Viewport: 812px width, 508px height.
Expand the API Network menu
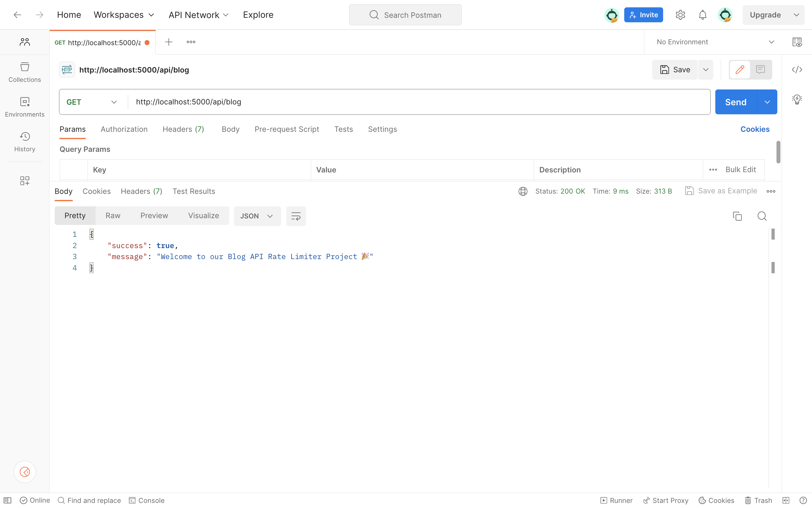point(199,15)
